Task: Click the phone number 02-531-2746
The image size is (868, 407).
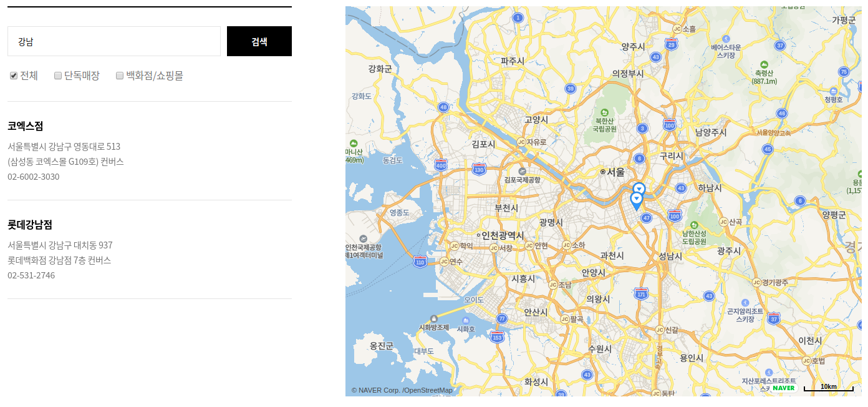Action: tap(31, 275)
